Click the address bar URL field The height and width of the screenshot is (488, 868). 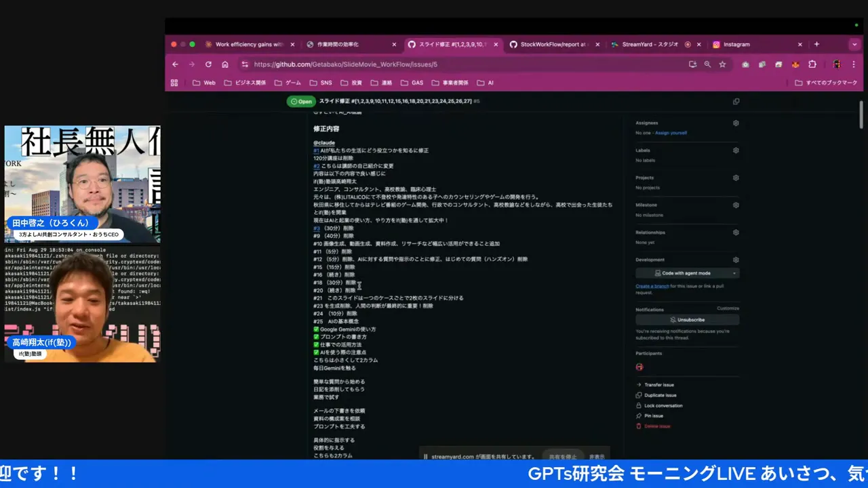point(407,64)
